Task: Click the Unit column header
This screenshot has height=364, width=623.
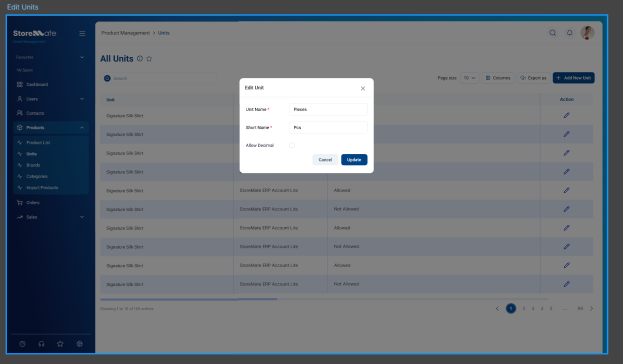Action: tap(110, 99)
